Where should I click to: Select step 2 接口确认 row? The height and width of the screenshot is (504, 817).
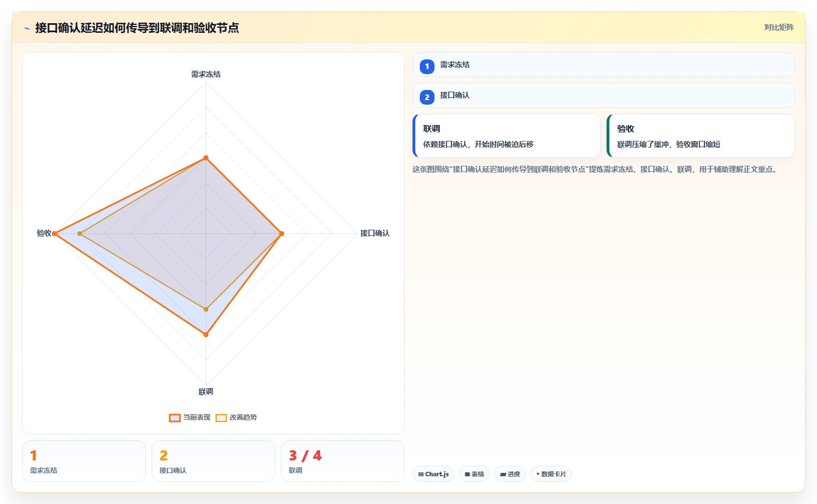tap(603, 95)
